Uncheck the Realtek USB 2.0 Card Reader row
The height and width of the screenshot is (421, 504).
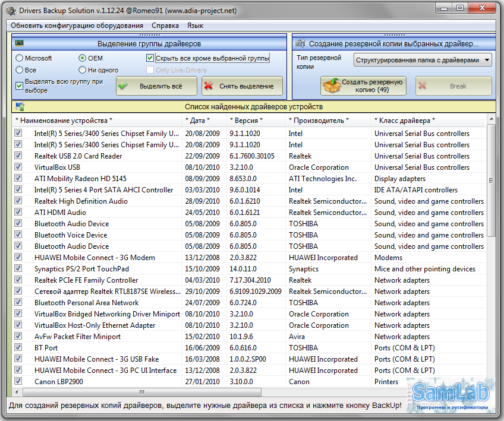(x=18, y=156)
